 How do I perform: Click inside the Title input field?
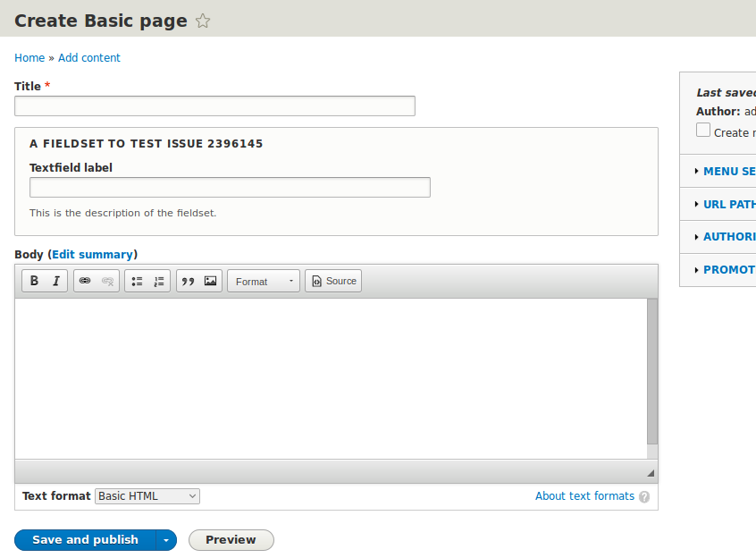pyautogui.click(x=214, y=106)
